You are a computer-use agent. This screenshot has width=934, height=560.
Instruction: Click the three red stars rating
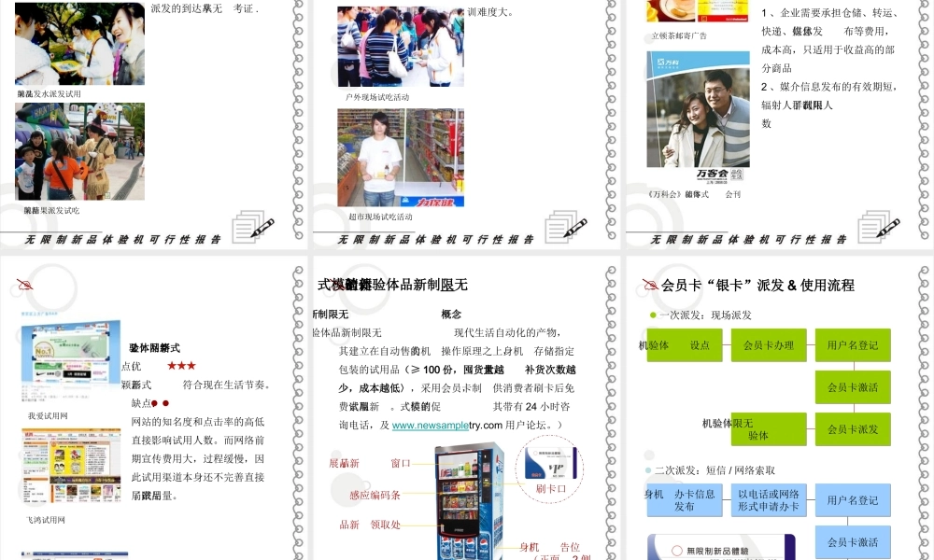pos(181,365)
